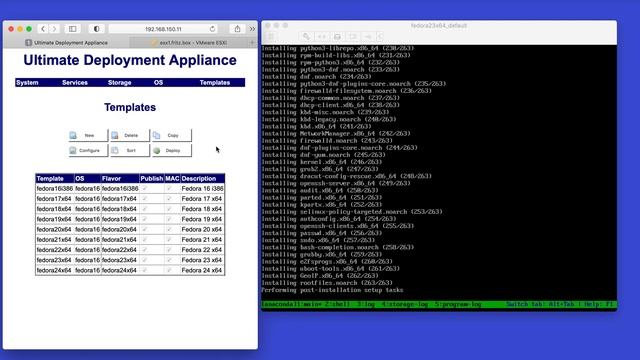Reload the 192.168.150.11 page
The height and width of the screenshot is (360, 640).
click(x=212, y=29)
